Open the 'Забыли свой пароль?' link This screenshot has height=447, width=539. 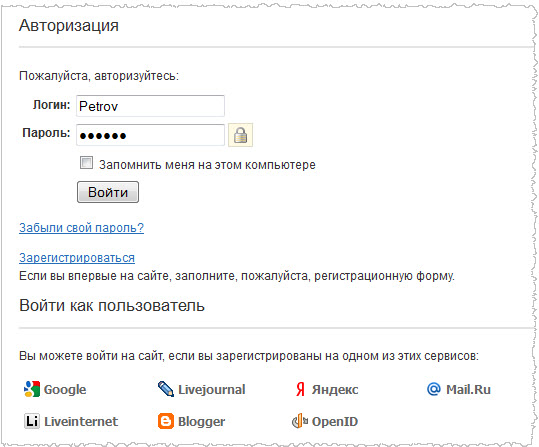pyautogui.click(x=81, y=228)
